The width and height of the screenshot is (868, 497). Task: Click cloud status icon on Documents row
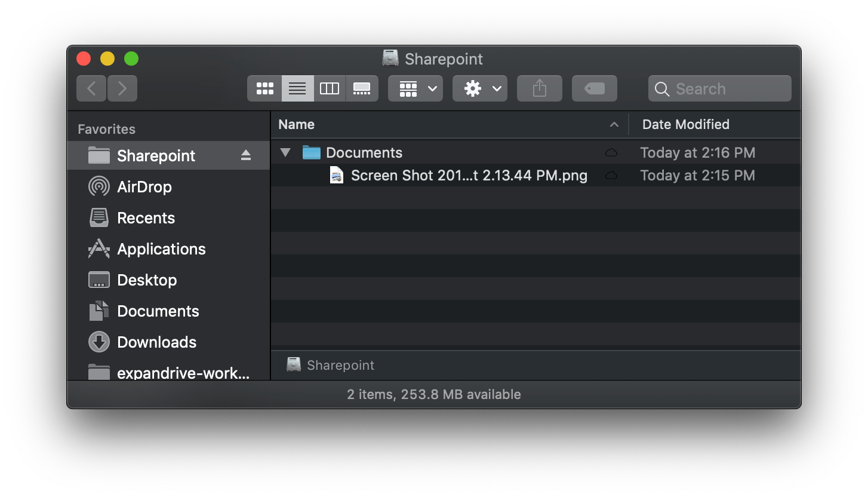click(611, 152)
